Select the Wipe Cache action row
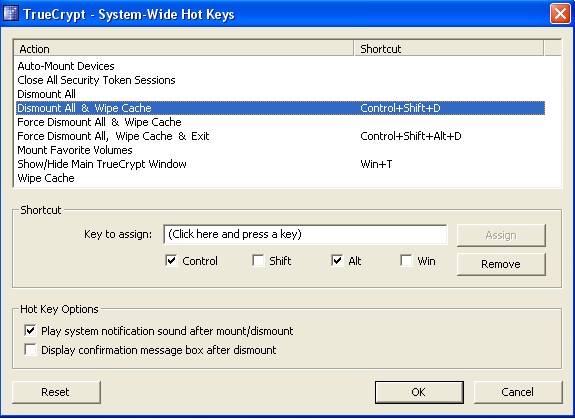The height and width of the screenshot is (419, 575). click(281, 178)
